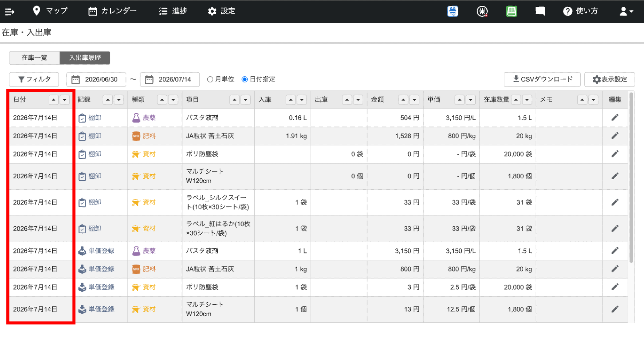The height and width of the screenshot is (362, 644).
Task: Sort 単価 column descending
Action: click(471, 100)
